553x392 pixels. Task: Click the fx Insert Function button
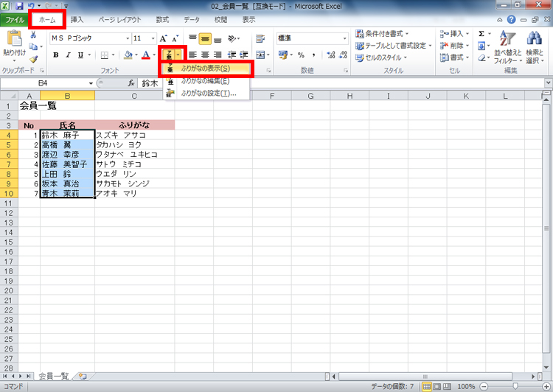[x=131, y=83]
